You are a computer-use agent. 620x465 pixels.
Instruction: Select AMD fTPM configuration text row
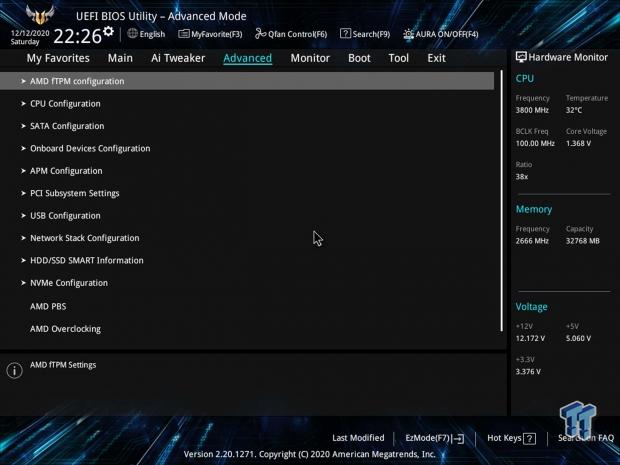247,81
